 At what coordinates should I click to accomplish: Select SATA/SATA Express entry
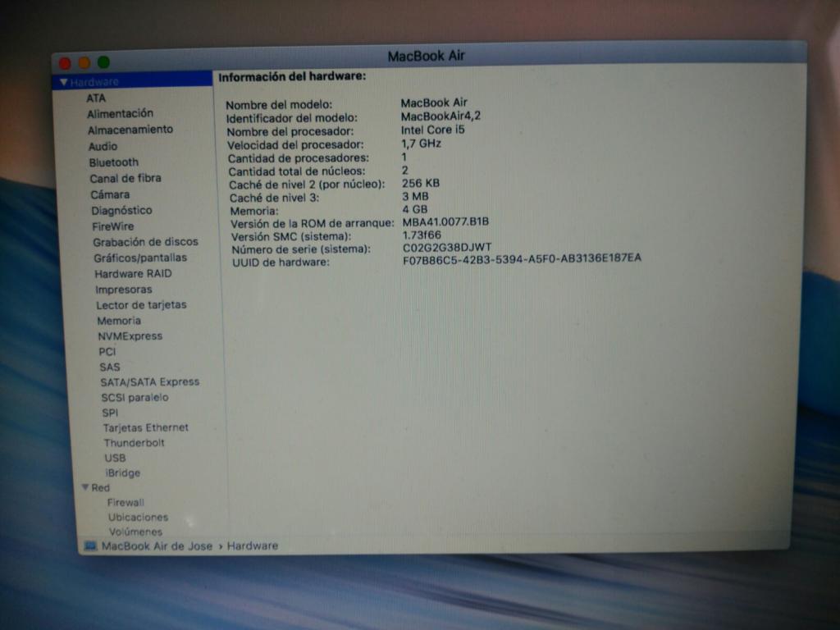[150, 382]
